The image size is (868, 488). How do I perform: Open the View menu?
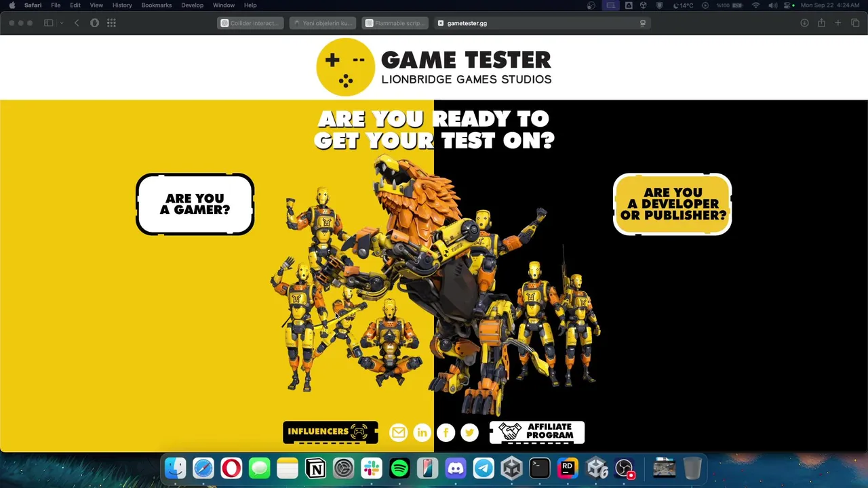click(96, 5)
